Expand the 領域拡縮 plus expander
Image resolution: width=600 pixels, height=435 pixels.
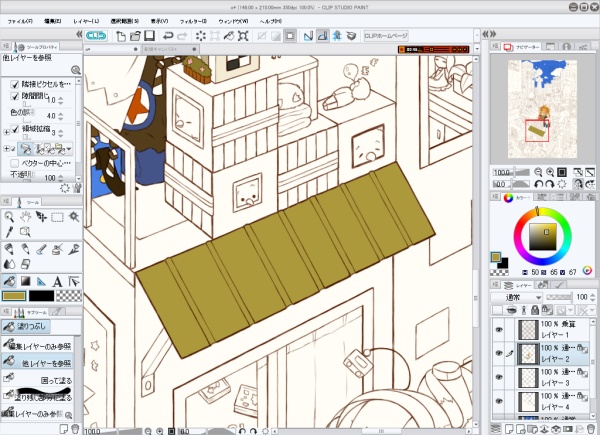click(6, 131)
